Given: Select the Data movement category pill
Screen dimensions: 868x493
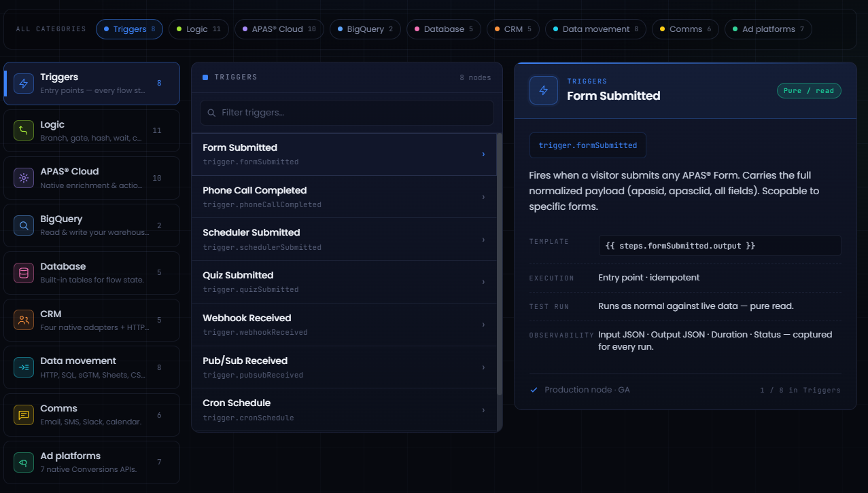Looking at the screenshot, I should [x=595, y=29].
